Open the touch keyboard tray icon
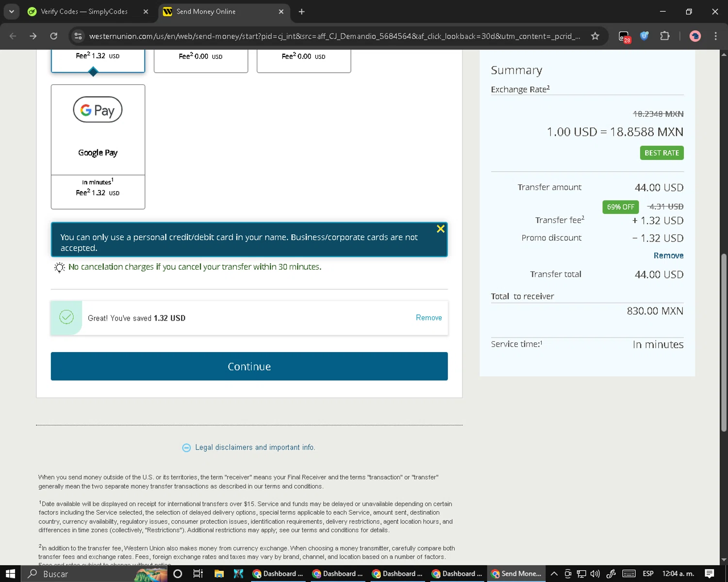 point(629,574)
